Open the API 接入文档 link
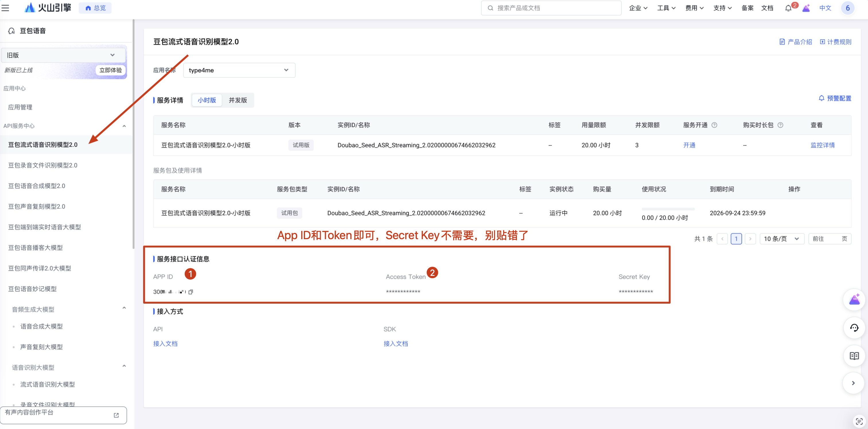Image resolution: width=868 pixels, height=429 pixels. (x=165, y=344)
